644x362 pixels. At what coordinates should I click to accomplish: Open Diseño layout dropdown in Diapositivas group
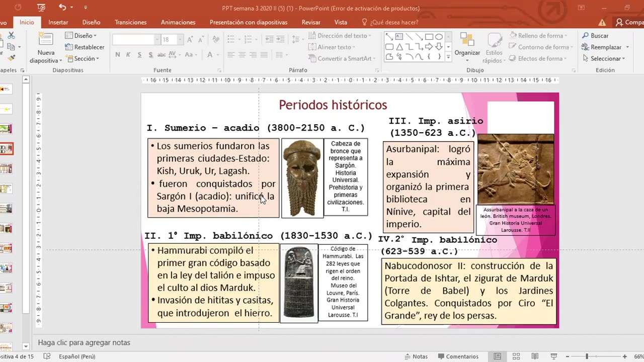click(x=80, y=36)
